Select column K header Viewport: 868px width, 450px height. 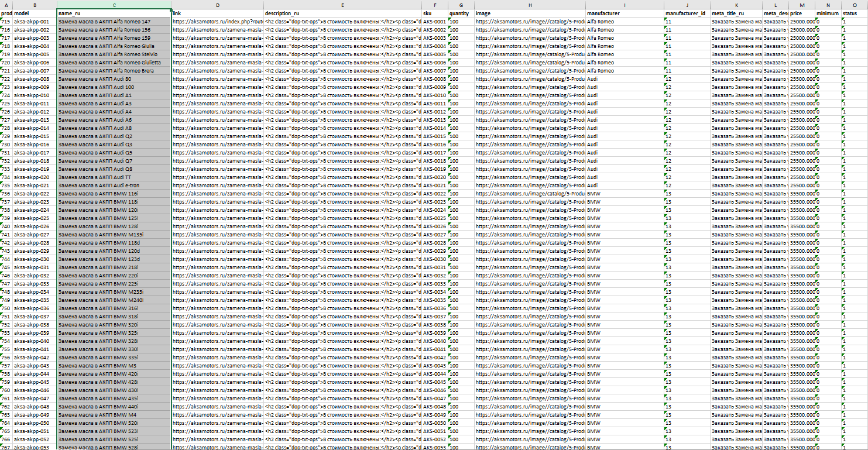pyautogui.click(x=736, y=5)
